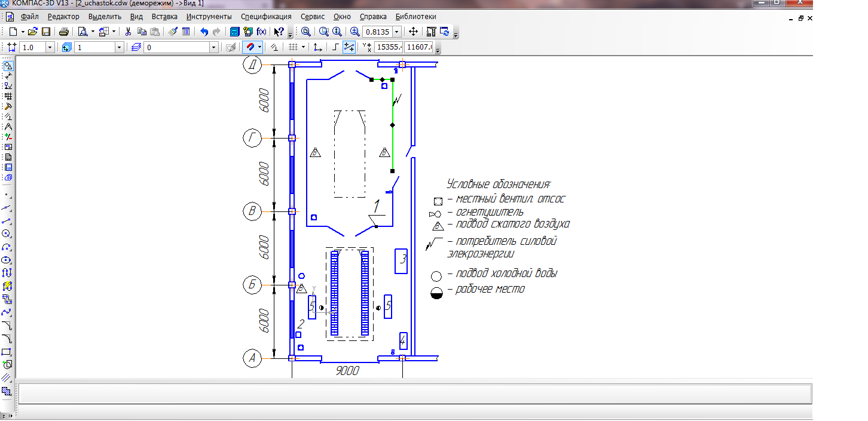This screenshot has height=421, width=868.
Task: Open the Справка menu
Action: [x=374, y=17]
